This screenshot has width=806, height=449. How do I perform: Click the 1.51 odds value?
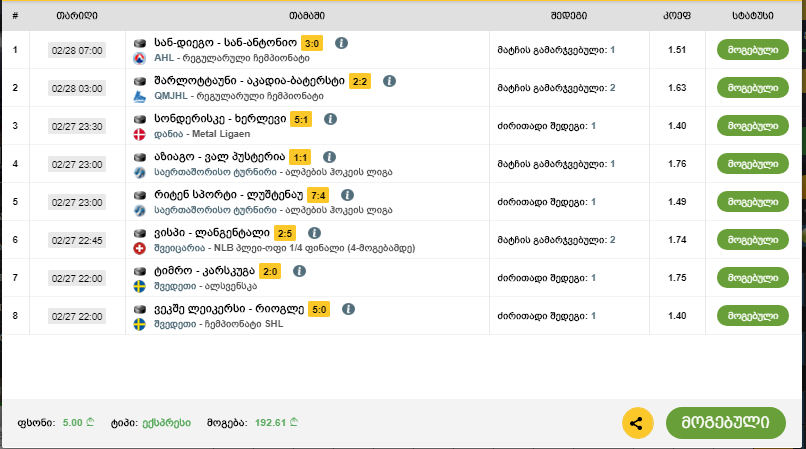[x=677, y=50]
